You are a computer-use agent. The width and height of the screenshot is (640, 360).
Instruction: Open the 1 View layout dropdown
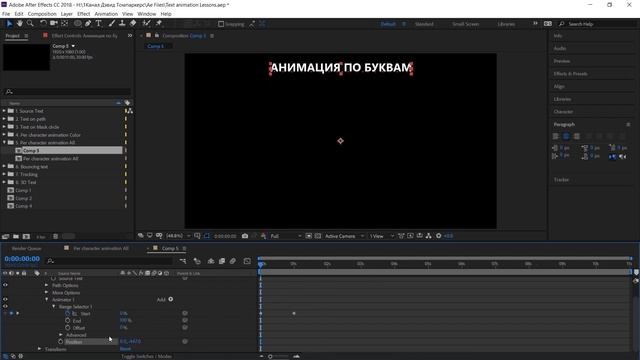[x=382, y=236]
